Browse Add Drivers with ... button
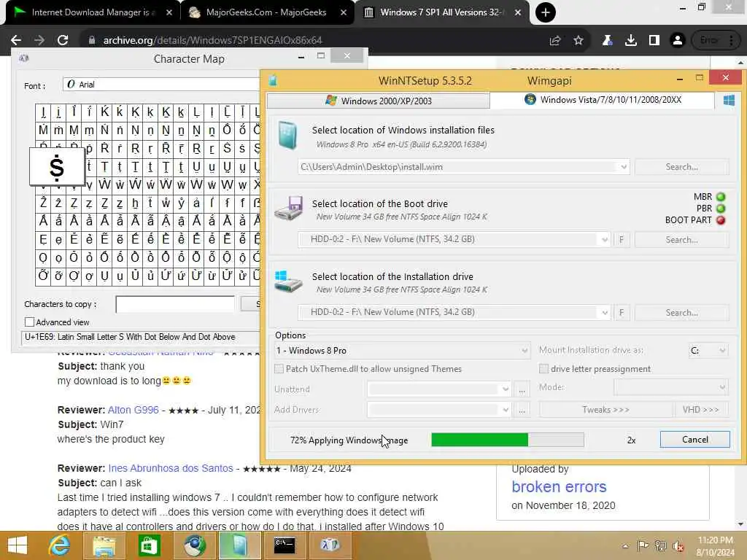The height and width of the screenshot is (560, 747). (522, 410)
